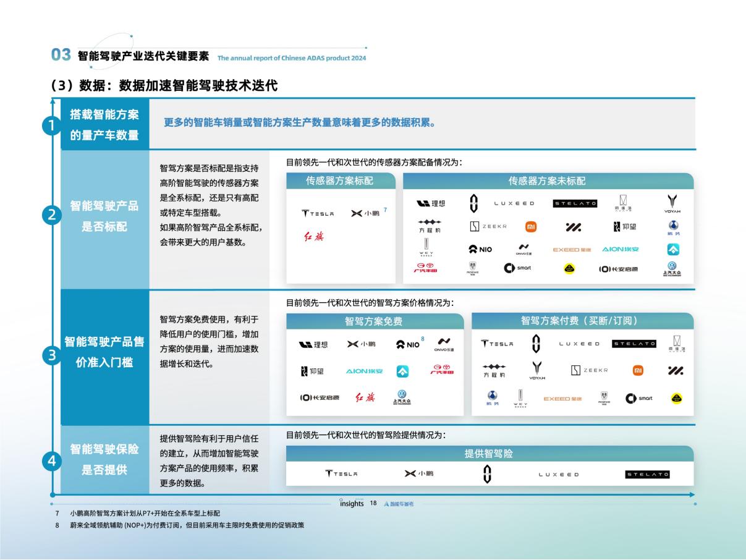The height and width of the screenshot is (560, 746).
Task: Click the ONVO乐道 logo under 智驾方案免费
Action: click(x=444, y=344)
